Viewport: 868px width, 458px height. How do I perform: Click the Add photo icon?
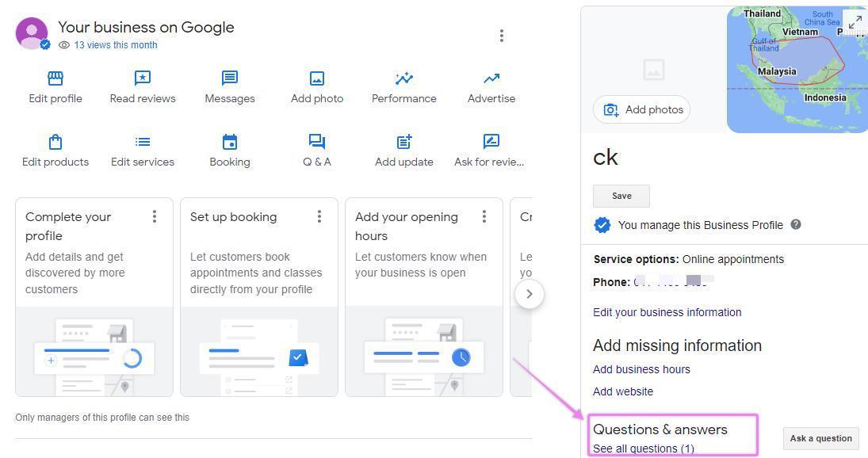pos(317,78)
